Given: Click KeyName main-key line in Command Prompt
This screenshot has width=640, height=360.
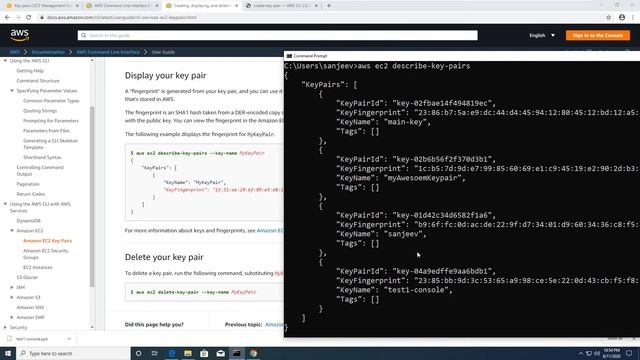Looking at the screenshot, I should pos(383,122).
